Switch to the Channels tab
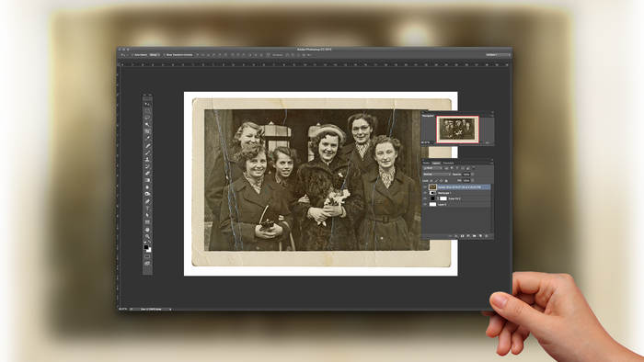Image resolution: width=644 pixels, height=362 pixels. click(x=448, y=164)
